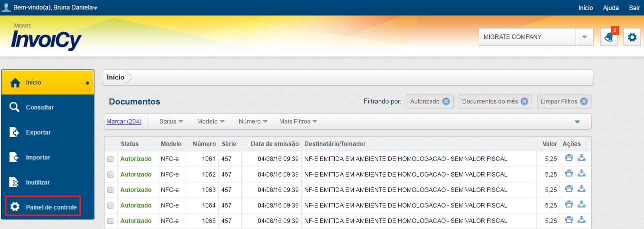Click the Sair link to log out
The height and width of the screenshot is (229, 644).
click(634, 8)
